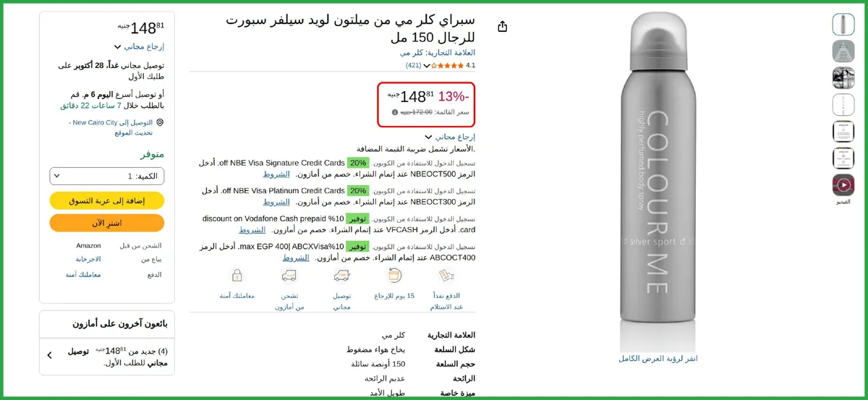Click the 7 ساعات 22 دقائق countdown text
Viewport: 868px width, 400px height.
[90, 106]
